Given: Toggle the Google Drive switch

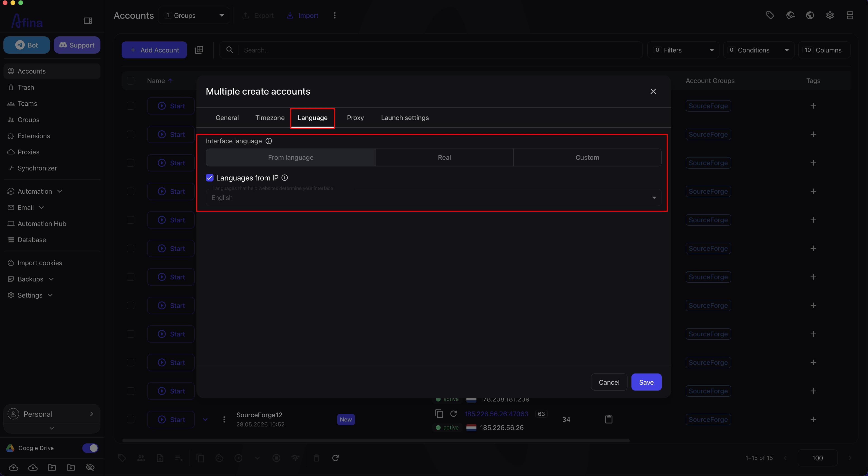Looking at the screenshot, I should click(90, 448).
